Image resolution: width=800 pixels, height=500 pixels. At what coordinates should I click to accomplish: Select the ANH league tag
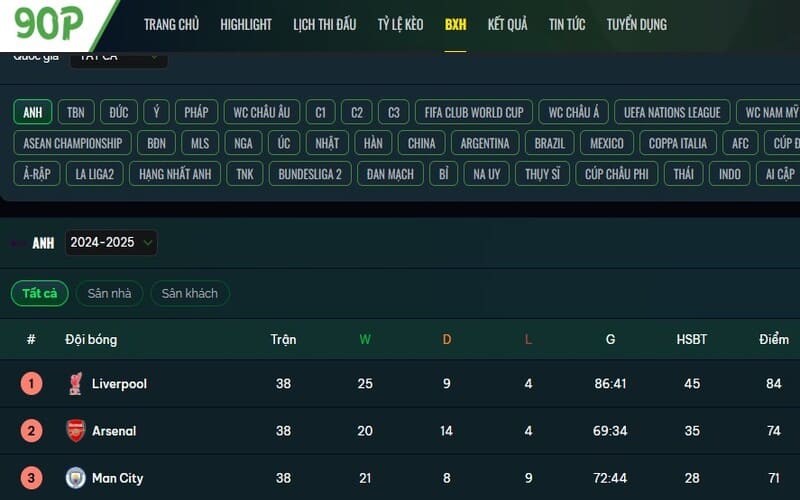point(33,112)
